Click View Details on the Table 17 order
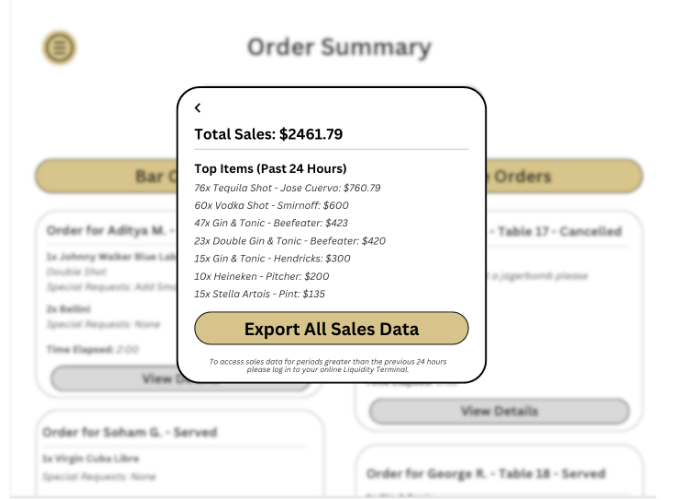 click(498, 411)
